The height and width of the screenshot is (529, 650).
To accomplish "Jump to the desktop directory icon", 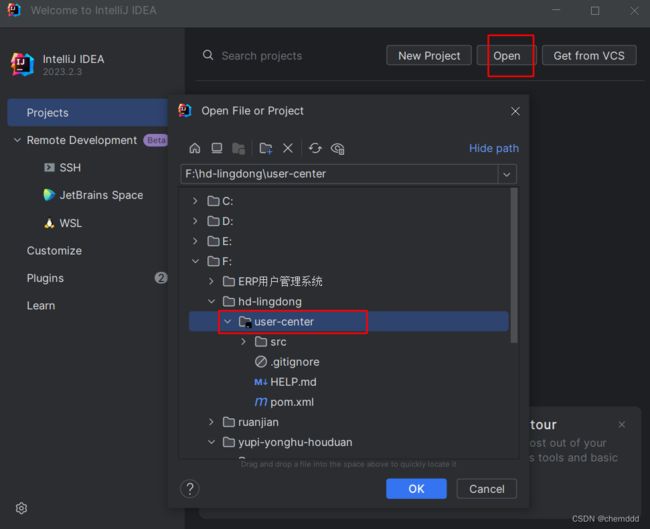I will tap(216, 148).
